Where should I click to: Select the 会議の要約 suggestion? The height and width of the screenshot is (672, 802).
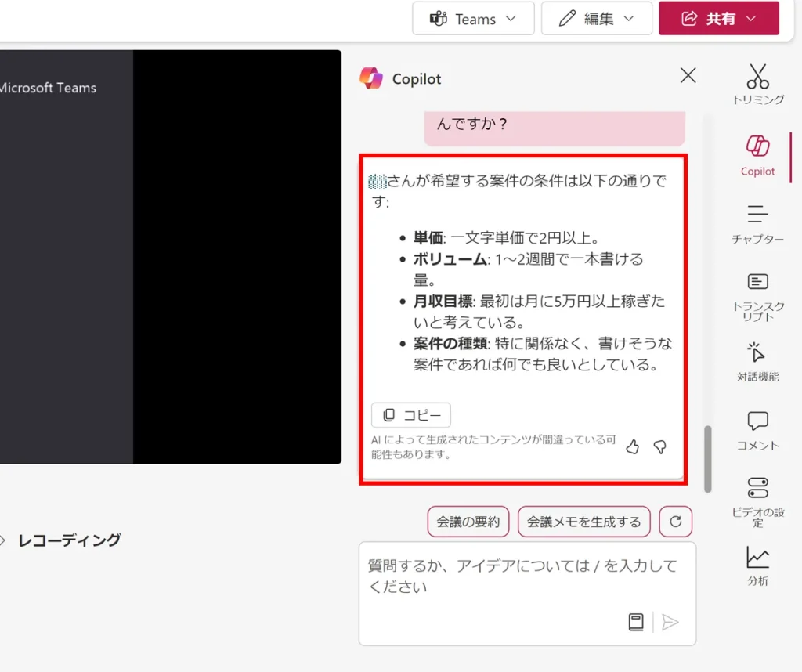468,522
